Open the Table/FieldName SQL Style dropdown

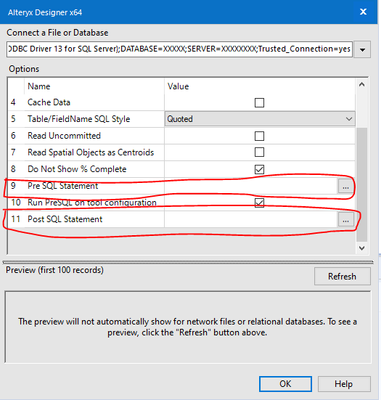pos(260,119)
